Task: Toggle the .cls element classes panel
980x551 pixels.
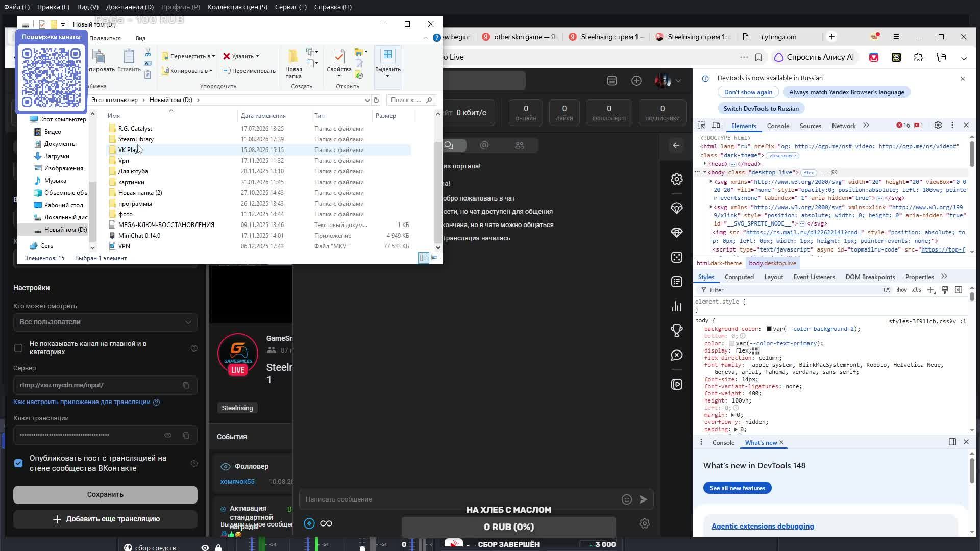Action: point(917,290)
